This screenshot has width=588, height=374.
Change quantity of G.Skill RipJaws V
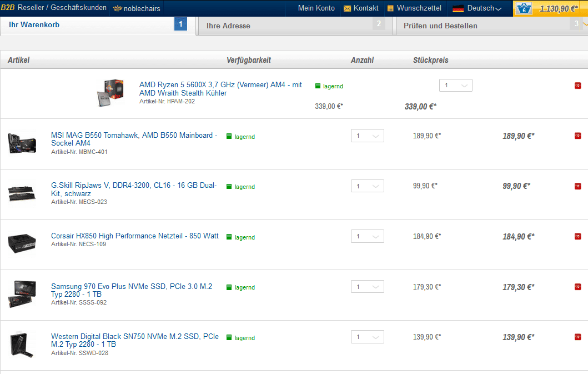click(x=368, y=186)
